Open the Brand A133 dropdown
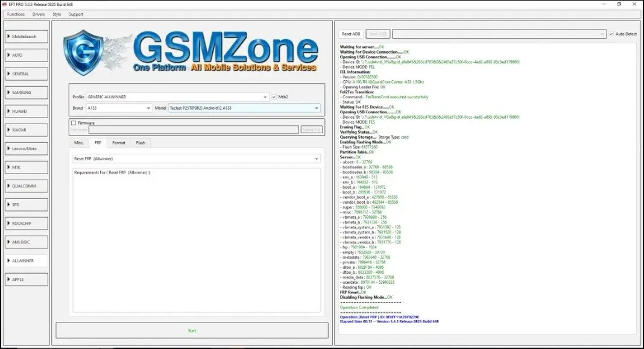The height and width of the screenshot is (349, 644). [119, 108]
